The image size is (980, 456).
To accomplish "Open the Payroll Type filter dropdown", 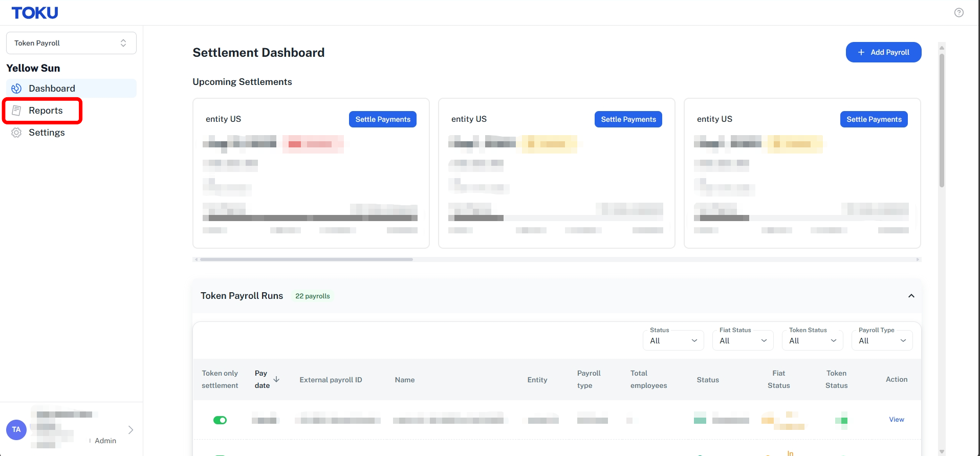I will pos(882,340).
